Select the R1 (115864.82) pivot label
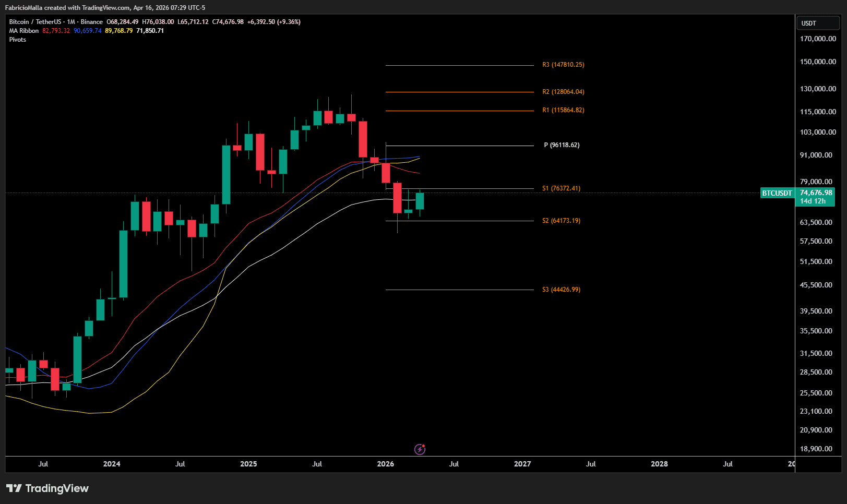Image resolution: width=847 pixels, height=504 pixels. [x=563, y=110]
